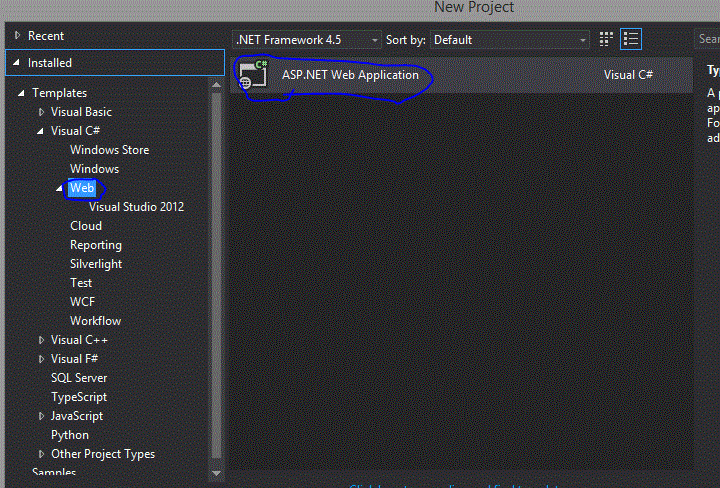Select the Cloud category
Image resolution: width=720 pixels, height=488 pixels.
[86, 226]
